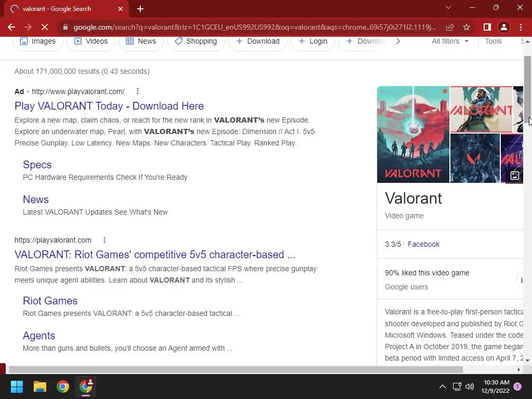This screenshot has width=532, height=399.
Task: Expand the All filters dropdown
Action: click(x=450, y=42)
